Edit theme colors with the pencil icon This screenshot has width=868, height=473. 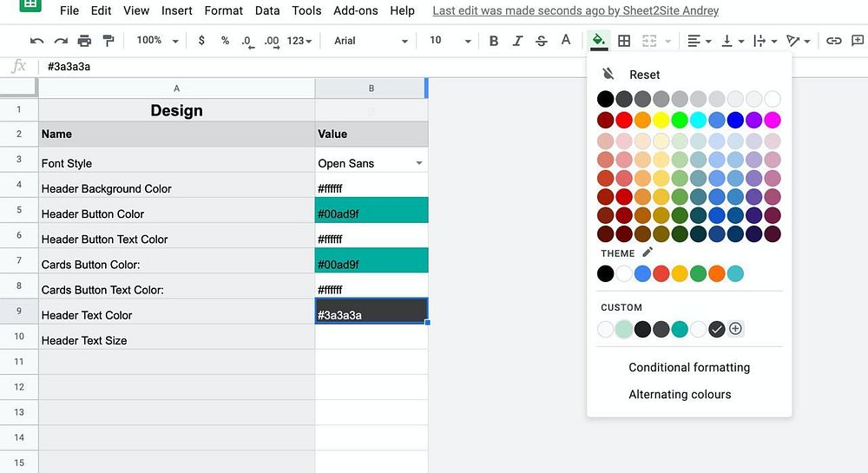[648, 253]
